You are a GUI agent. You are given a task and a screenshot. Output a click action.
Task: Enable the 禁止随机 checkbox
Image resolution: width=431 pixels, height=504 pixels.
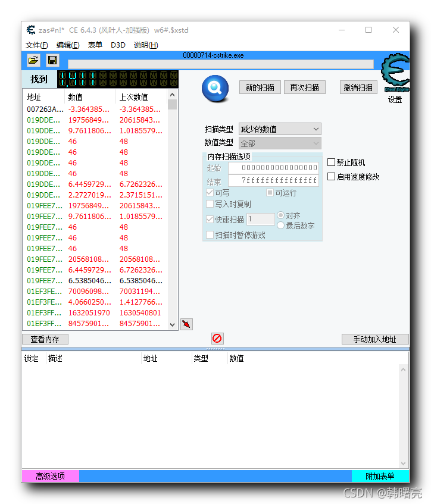click(x=331, y=162)
